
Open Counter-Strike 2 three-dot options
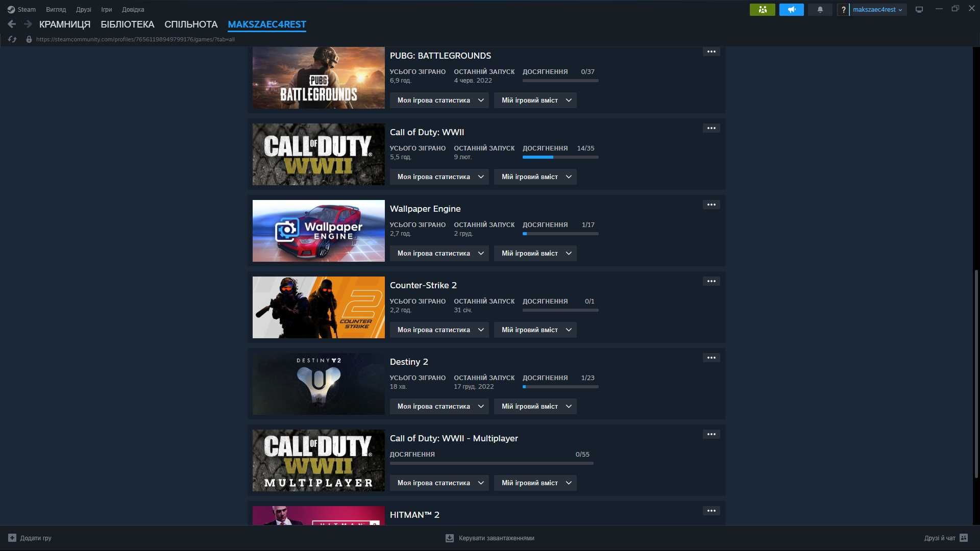pos(712,281)
